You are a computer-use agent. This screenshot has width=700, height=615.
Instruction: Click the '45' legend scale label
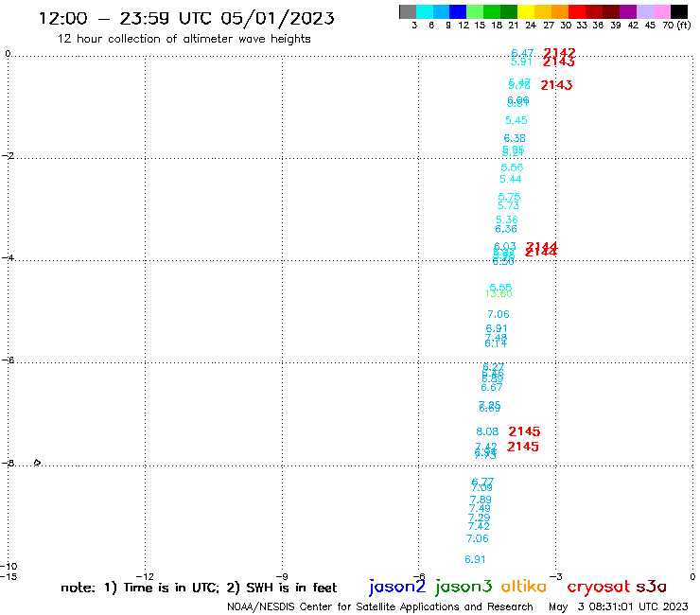pos(650,26)
